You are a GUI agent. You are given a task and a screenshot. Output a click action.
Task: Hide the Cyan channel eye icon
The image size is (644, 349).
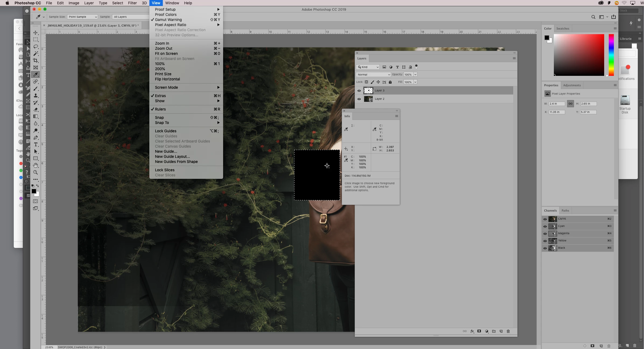click(x=545, y=226)
